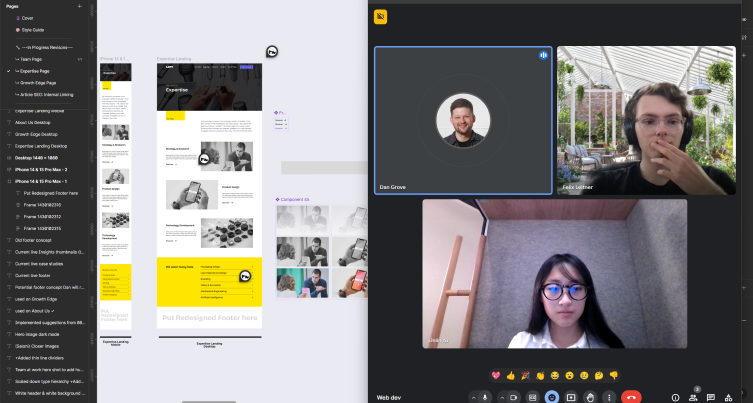
Task: Open the more options three-dot menu
Action: (609, 397)
